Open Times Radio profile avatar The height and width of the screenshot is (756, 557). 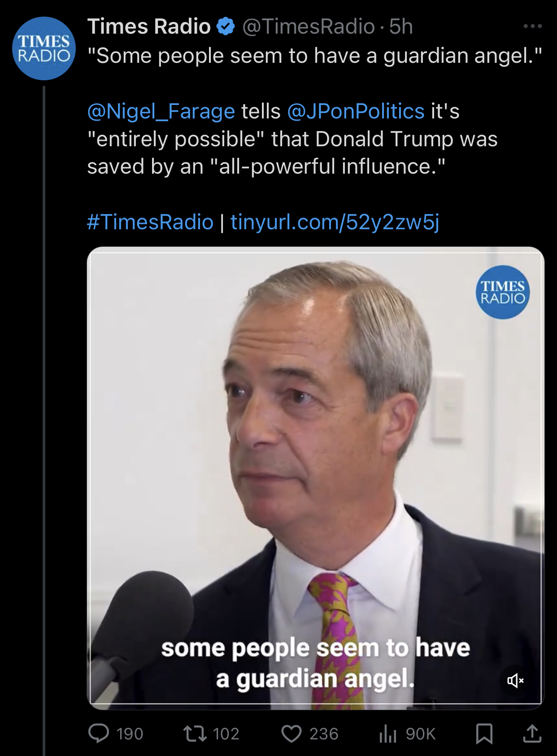pos(44,48)
